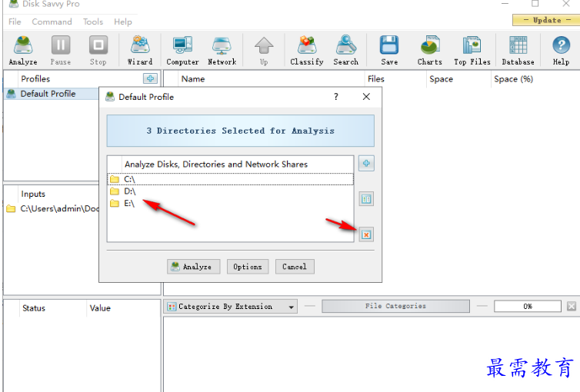Clear filter with X next to 0%
The height and width of the screenshot is (392, 580).
[x=572, y=306]
